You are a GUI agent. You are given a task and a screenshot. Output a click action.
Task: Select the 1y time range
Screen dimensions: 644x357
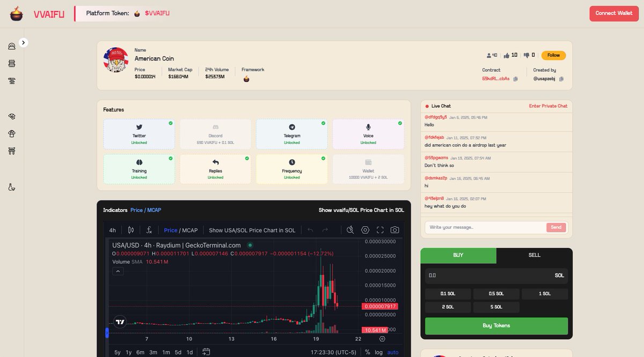tap(129, 352)
